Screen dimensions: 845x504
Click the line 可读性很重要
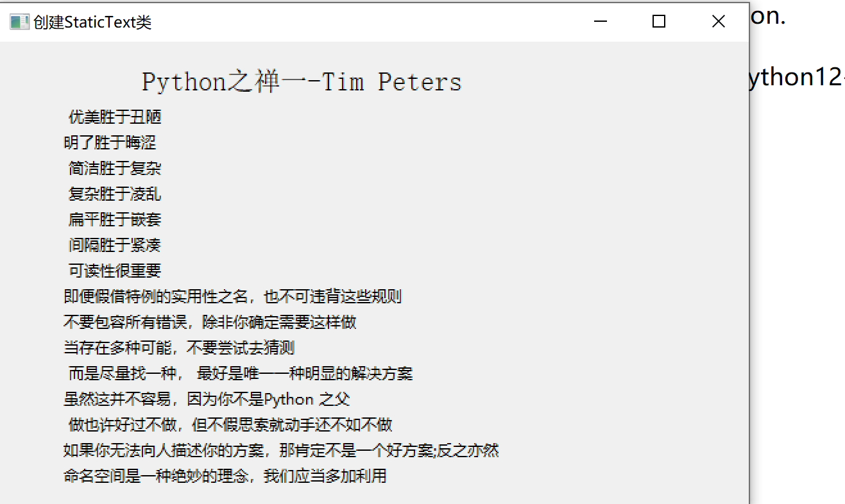pos(115,271)
